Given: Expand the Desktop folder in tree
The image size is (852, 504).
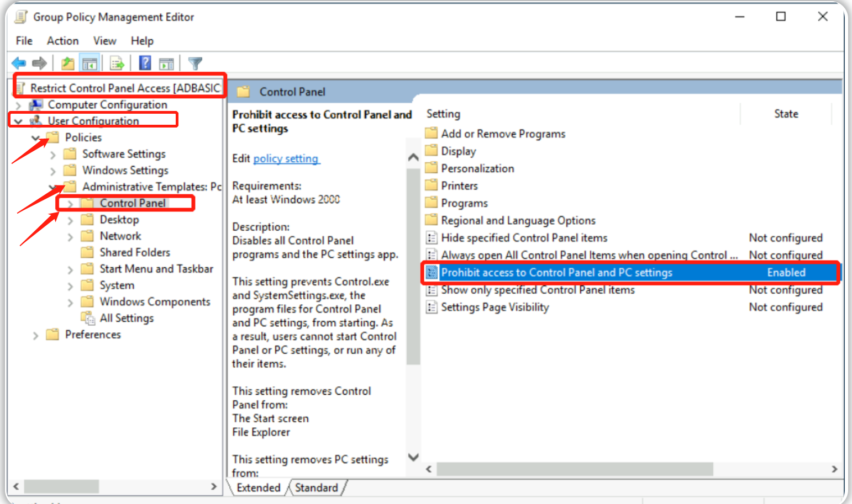Looking at the screenshot, I should [x=70, y=220].
